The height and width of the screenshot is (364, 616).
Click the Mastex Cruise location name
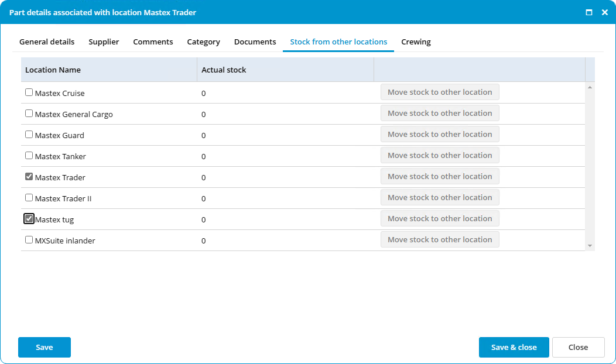coord(60,93)
